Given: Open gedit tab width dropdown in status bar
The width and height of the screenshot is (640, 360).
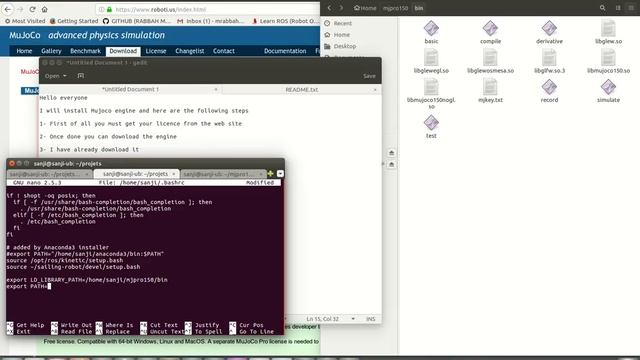Looking at the screenshot, I should click(x=353, y=319).
